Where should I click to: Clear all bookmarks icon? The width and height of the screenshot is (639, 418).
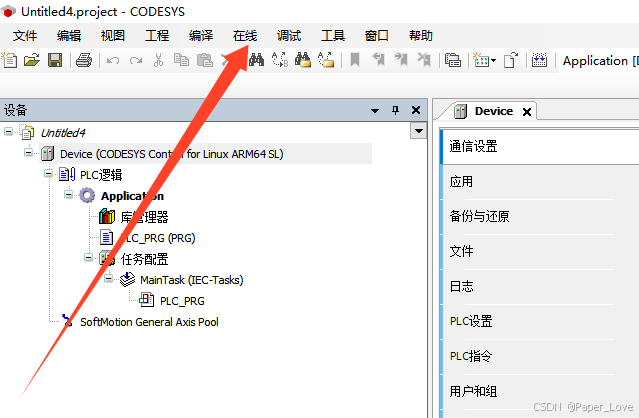click(x=424, y=60)
